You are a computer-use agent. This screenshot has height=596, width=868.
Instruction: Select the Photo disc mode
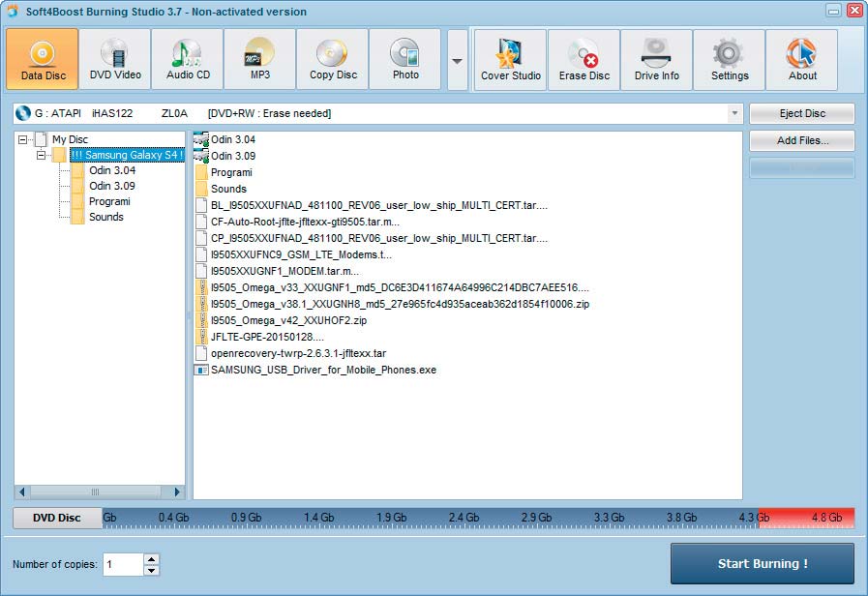[405, 59]
